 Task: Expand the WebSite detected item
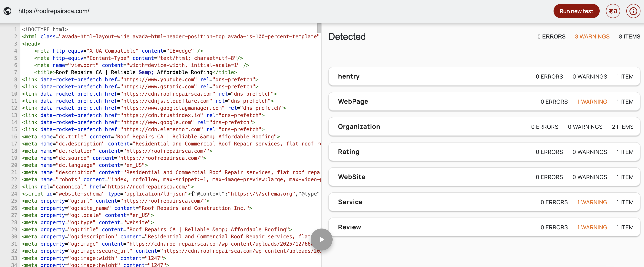pyautogui.click(x=351, y=177)
